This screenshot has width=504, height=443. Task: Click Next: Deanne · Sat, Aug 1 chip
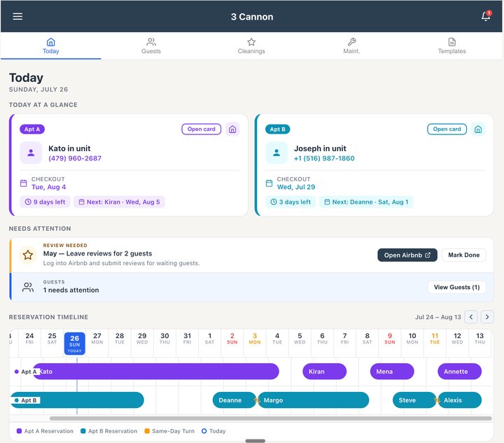click(366, 202)
